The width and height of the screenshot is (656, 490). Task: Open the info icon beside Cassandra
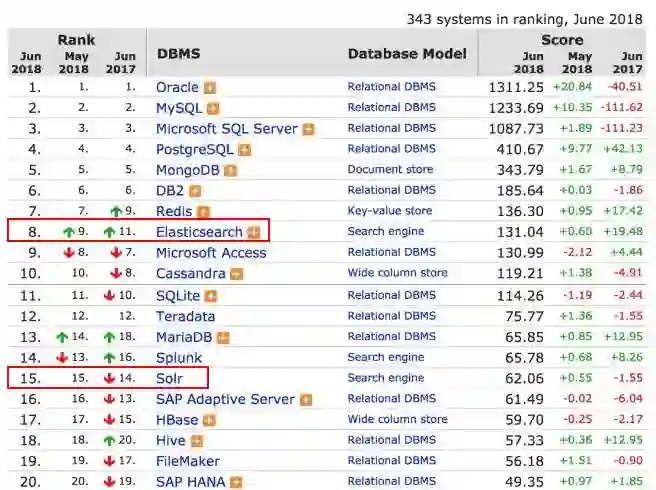tap(237, 274)
